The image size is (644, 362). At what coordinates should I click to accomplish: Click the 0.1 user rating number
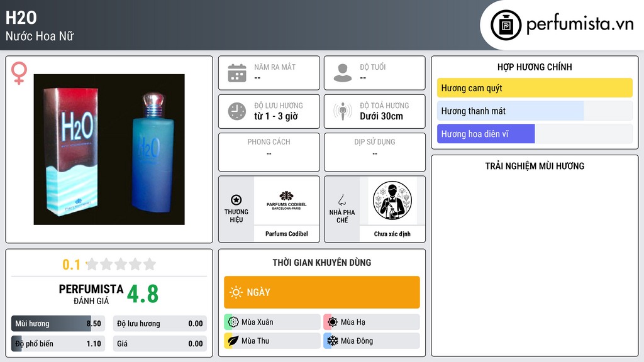coord(71,265)
